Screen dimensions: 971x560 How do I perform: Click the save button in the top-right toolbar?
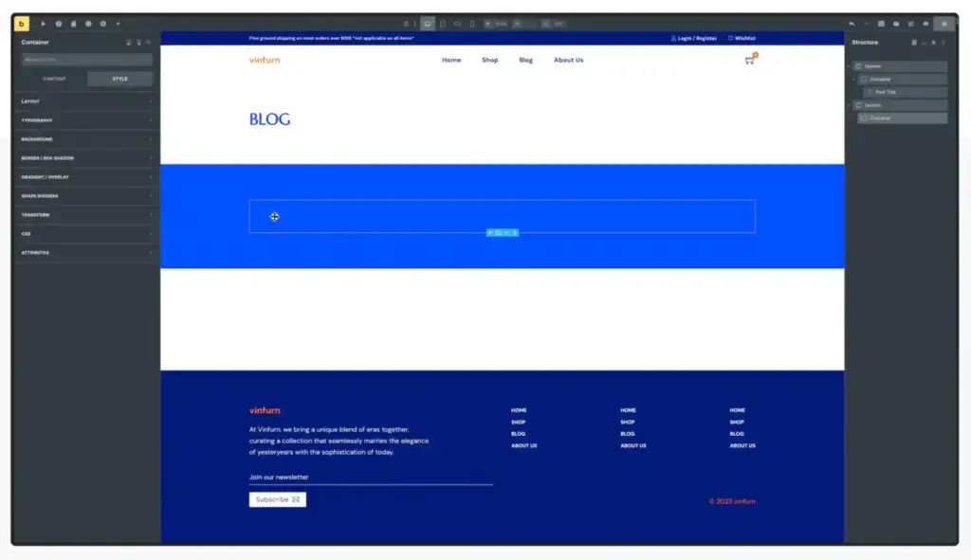pyautogui.click(x=944, y=23)
